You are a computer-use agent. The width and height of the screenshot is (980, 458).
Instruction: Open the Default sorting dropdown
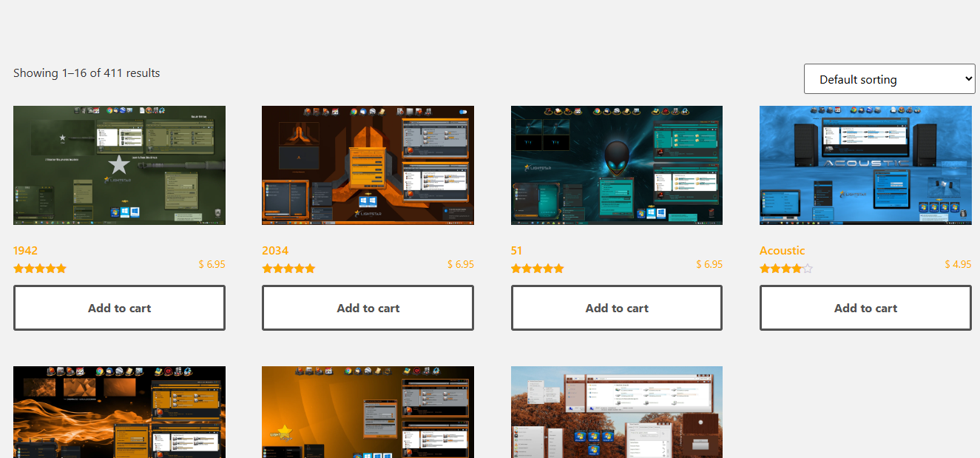click(889, 79)
